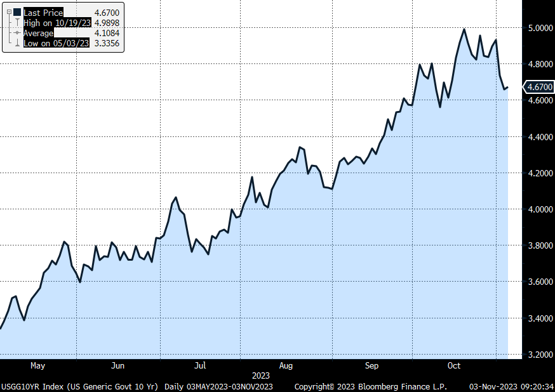Click the Low marker icon in legend
The image size is (555, 392).
17,43
